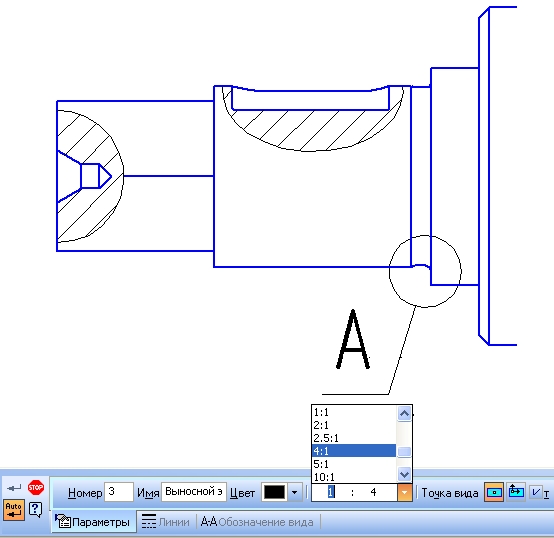Collapse the scale dropdown with orange arrow
554x538 pixels.
(405, 492)
